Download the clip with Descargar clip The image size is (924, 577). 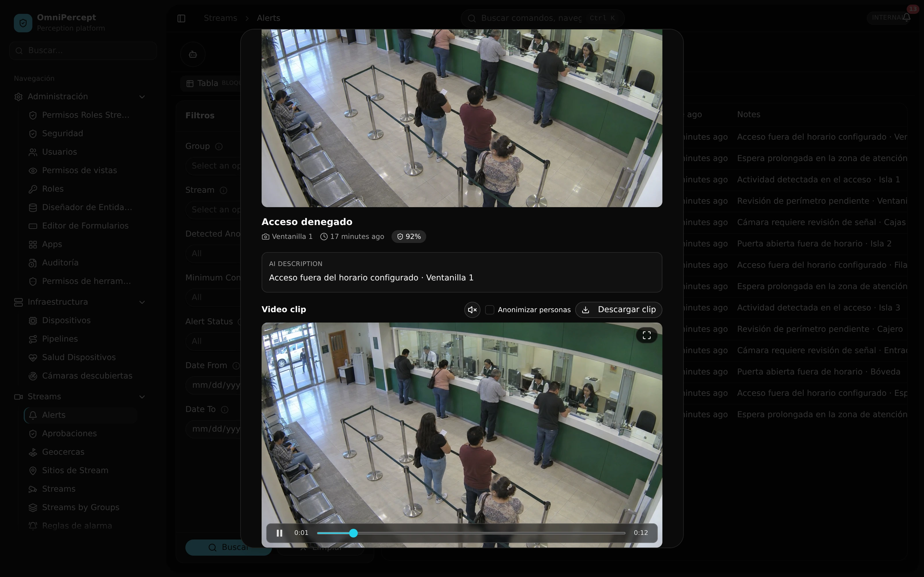619,310
